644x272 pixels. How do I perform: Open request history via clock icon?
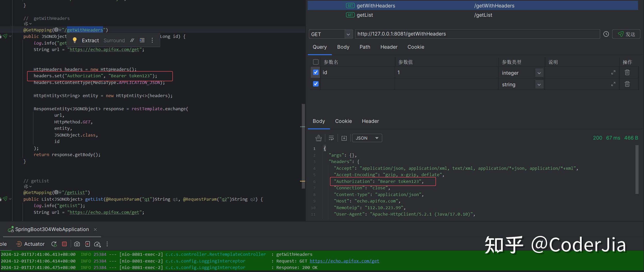point(606,34)
